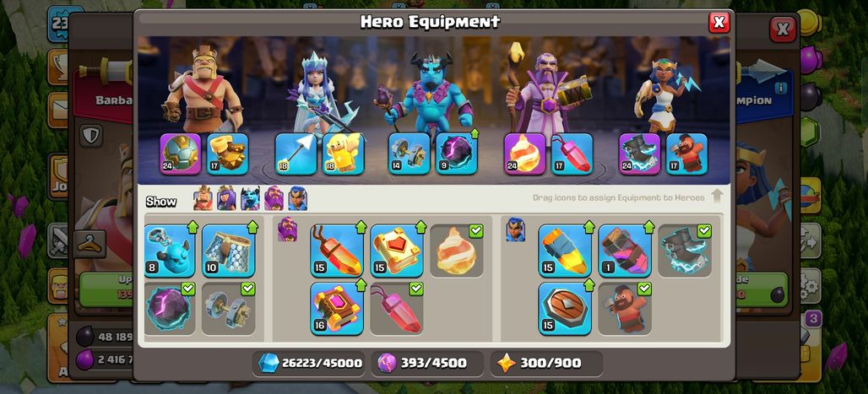The width and height of the screenshot is (868, 394).
Task: Select the level 15 Healing Tome equipment
Action: pyautogui.click(x=396, y=250)
